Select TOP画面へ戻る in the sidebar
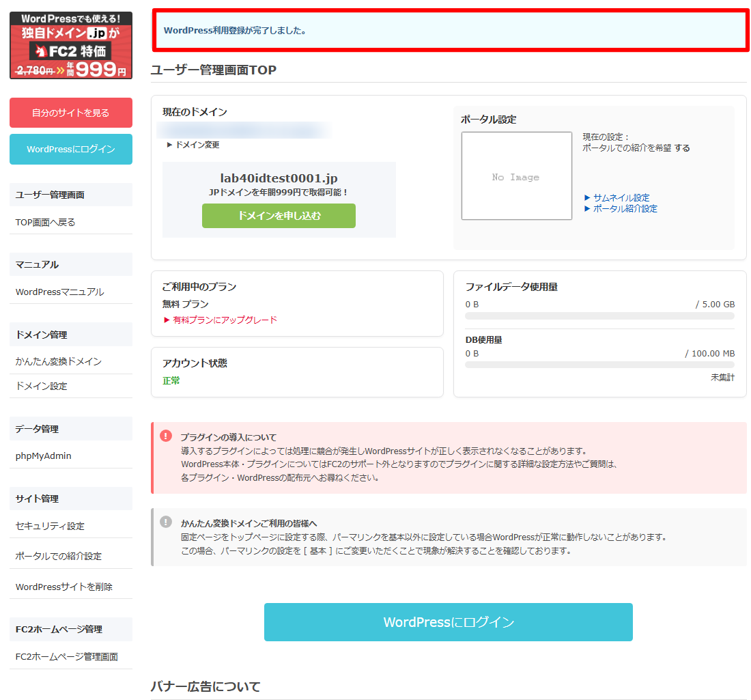This screenshot has height=700, width=751. [45, 222]
